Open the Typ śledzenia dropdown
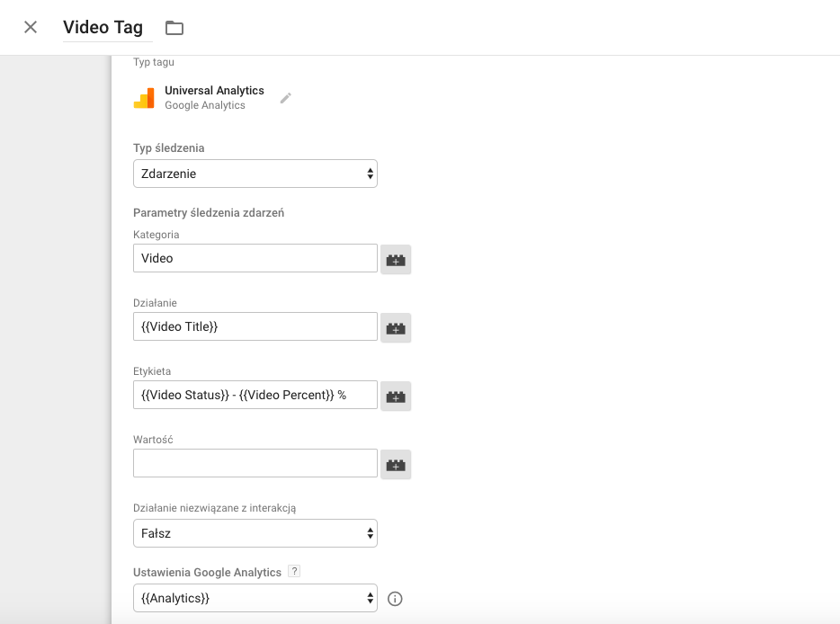Viewport: 840px width, 624px height. (255, 174)
